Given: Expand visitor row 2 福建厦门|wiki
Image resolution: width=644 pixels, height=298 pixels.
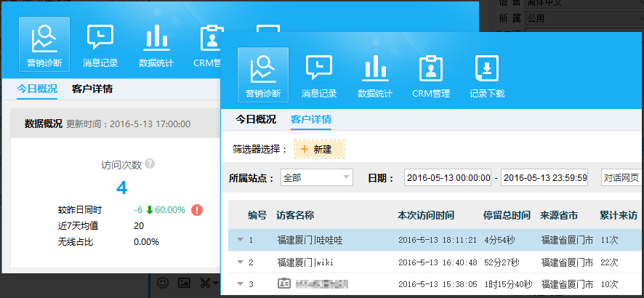Looking at the screenshot, I should pyautogui.click(x=240, y=262).
